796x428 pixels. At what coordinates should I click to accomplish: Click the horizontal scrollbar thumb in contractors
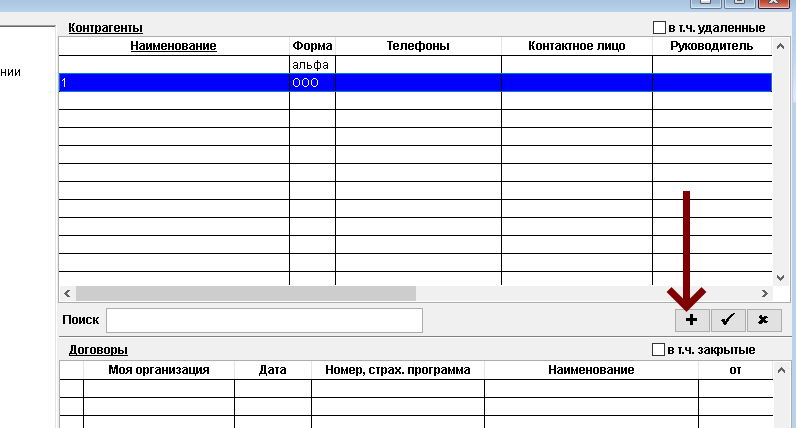tap(245, 294)
